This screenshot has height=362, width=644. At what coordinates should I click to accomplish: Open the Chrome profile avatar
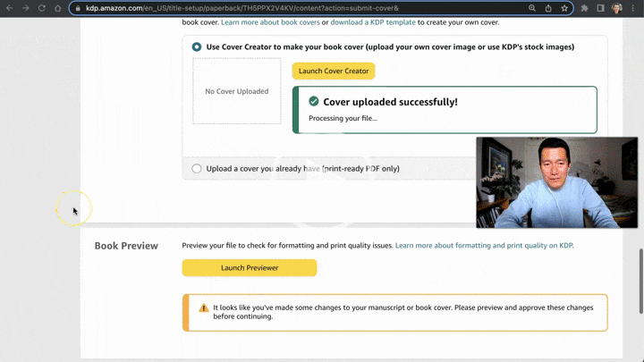coord(616,8)
